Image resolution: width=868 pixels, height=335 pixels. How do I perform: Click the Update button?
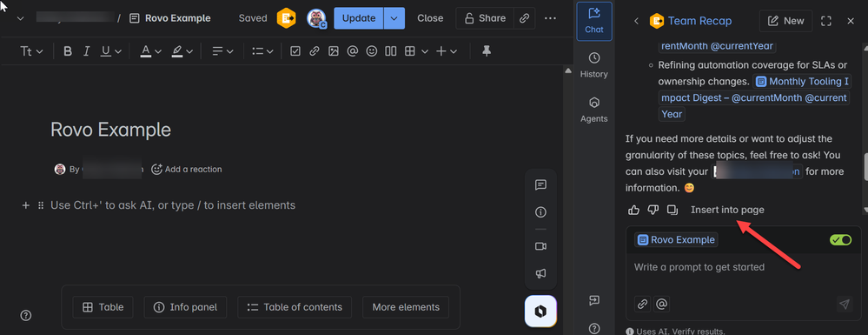[x=359, y=18]
